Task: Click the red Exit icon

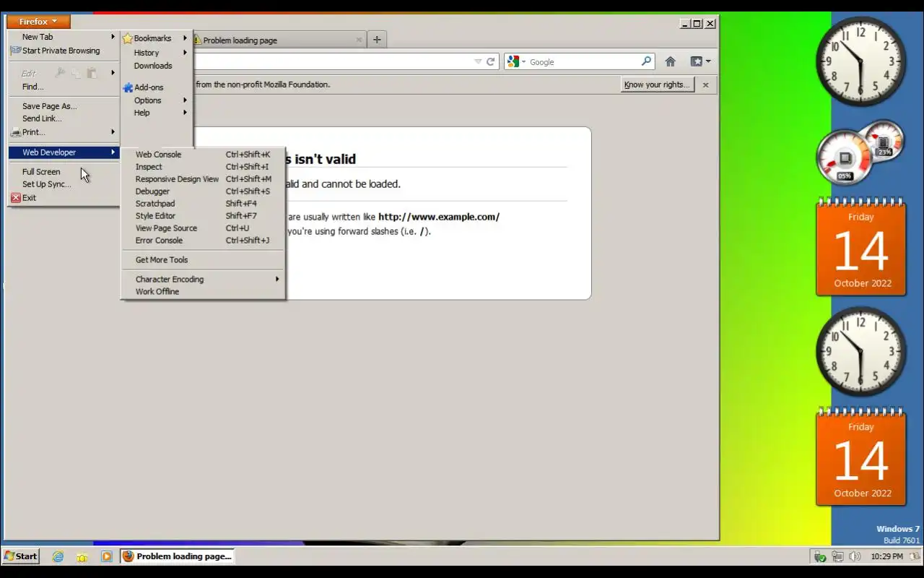Action: tap(16, 197)
